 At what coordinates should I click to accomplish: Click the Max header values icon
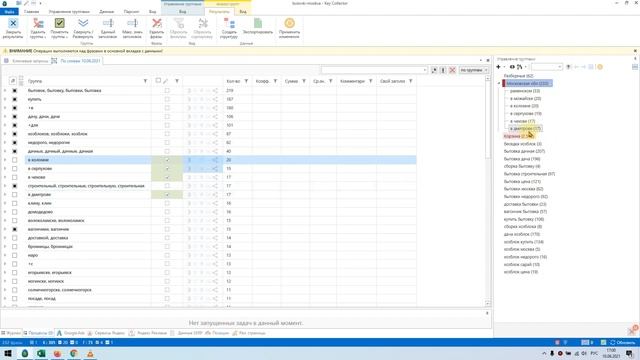tap(132, 24)
